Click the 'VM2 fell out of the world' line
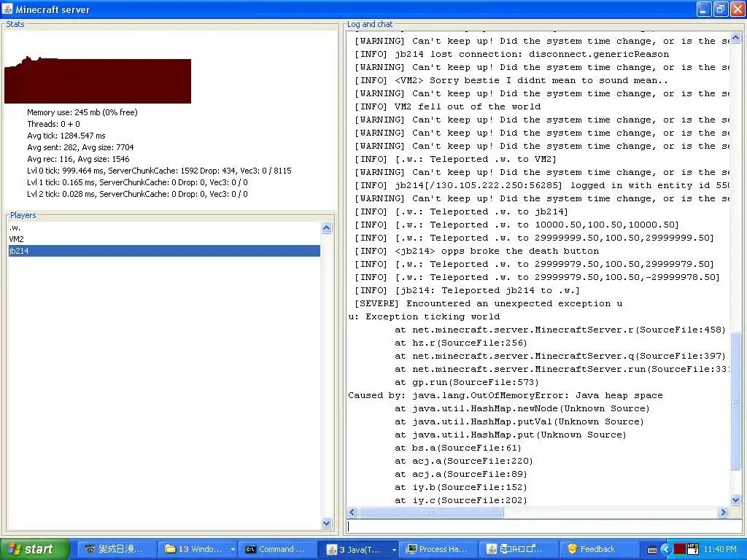Viewport: 747px width, 560px height. click(447, 106)
